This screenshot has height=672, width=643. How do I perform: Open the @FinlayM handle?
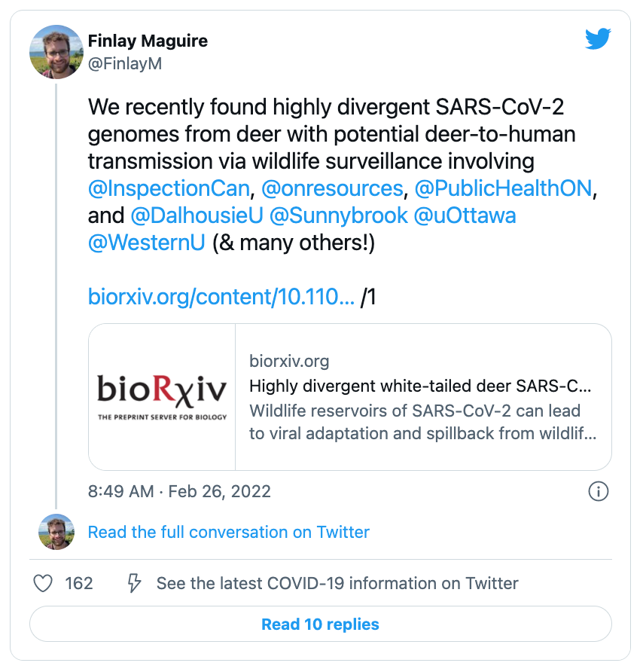click(125, 63)
